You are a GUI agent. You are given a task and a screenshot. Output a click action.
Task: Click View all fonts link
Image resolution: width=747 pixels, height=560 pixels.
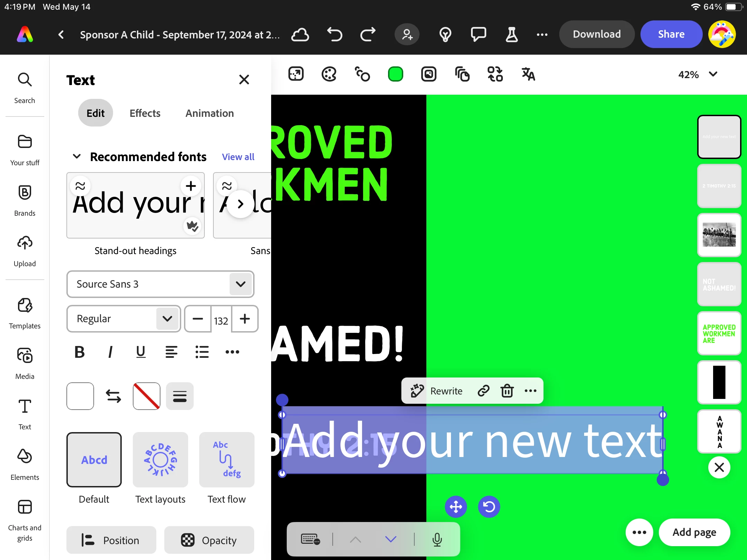pyautogui.click(x=238, y=157)
